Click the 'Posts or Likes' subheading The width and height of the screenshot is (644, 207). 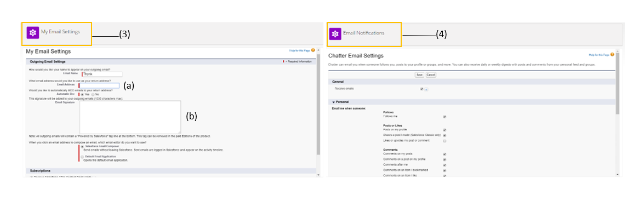(392, 126)
